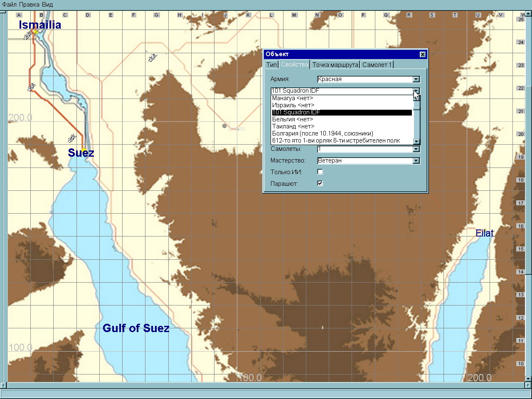
Task: Click grid column header T
Action: [x=455, y=15]
